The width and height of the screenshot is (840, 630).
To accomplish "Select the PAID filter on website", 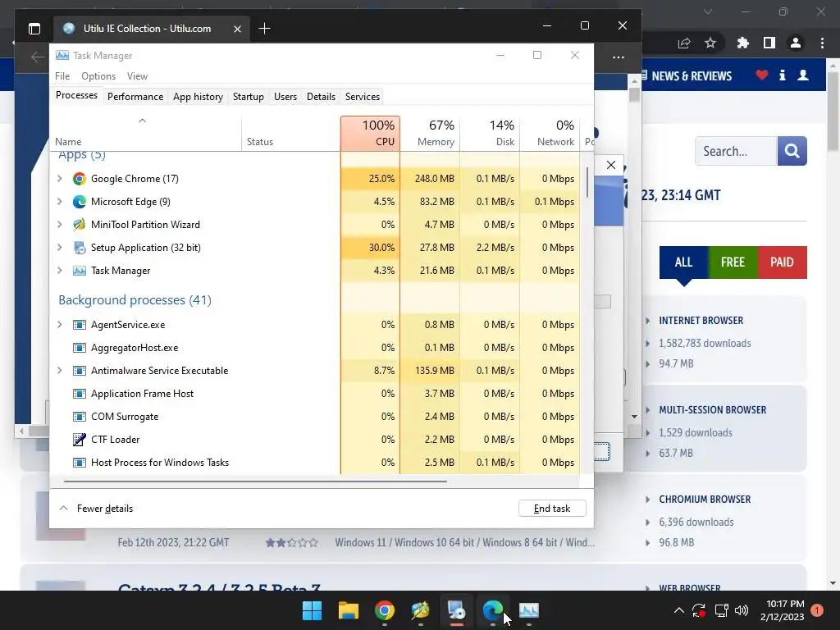I will click(x=782, y=262).
